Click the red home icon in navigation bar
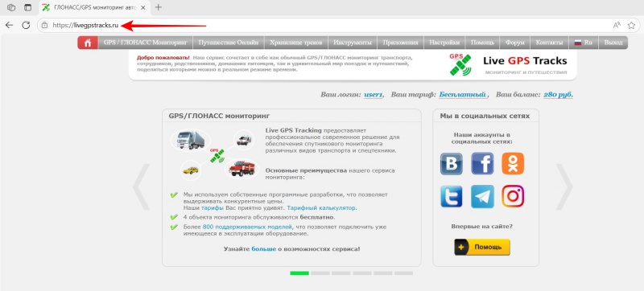 tap(88, 43)
